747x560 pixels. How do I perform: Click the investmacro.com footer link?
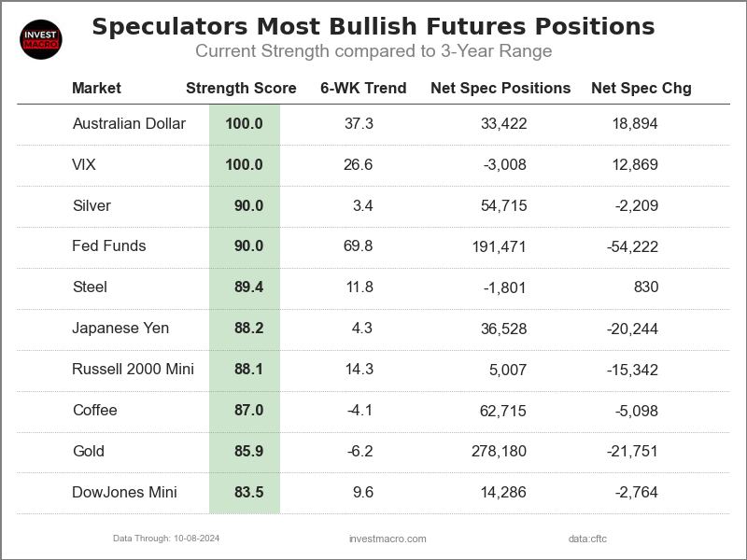[x=388, y=539]
